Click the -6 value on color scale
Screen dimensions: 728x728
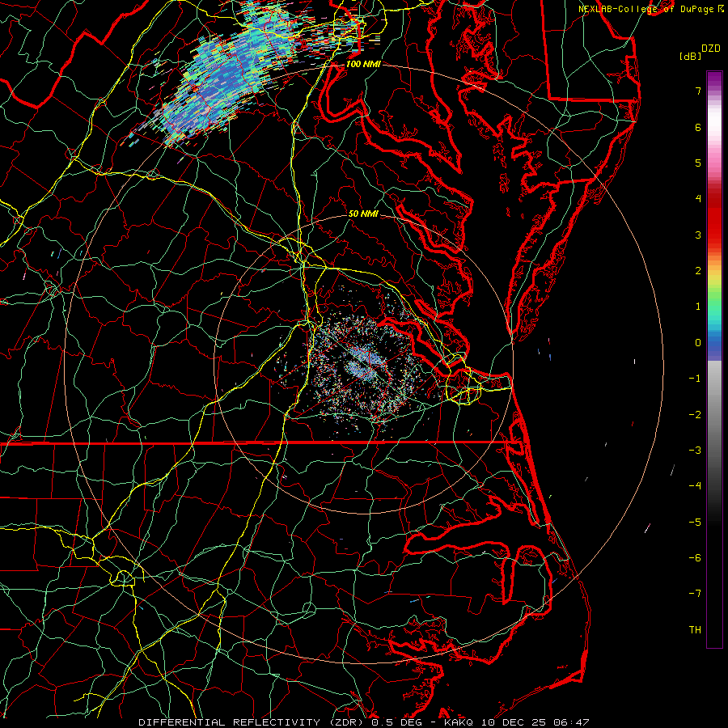695,558
